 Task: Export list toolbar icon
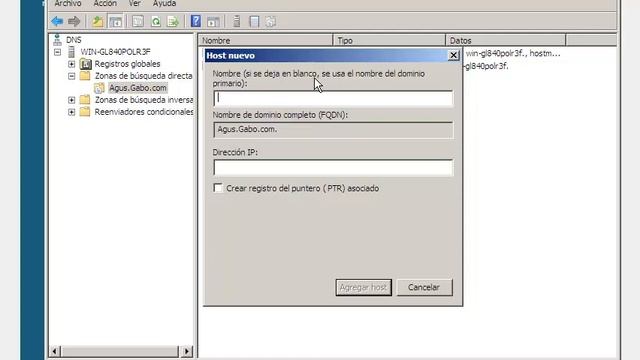point(173,21)
